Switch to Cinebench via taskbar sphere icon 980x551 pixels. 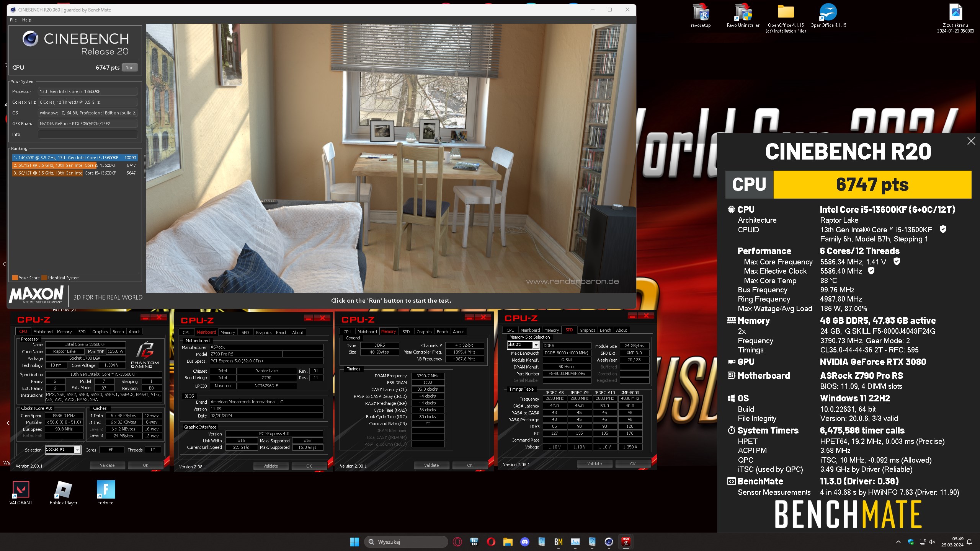[x=609, y=542]
